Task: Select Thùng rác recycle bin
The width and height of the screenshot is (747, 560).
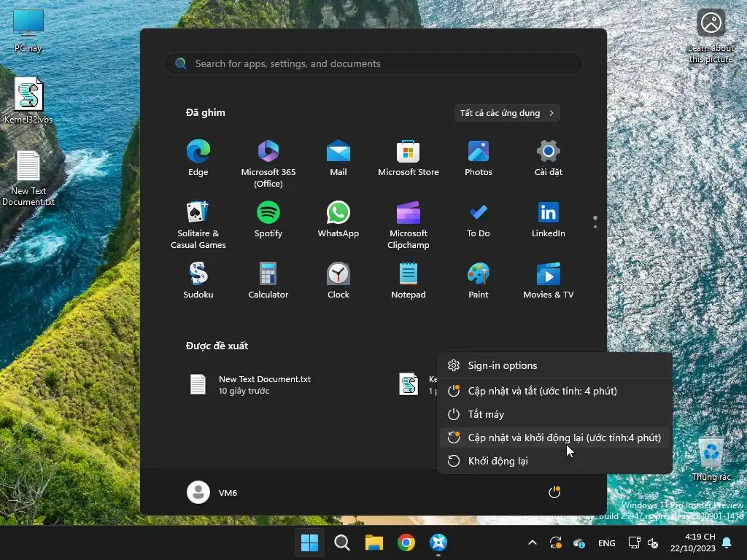Action: coord(711,459)
